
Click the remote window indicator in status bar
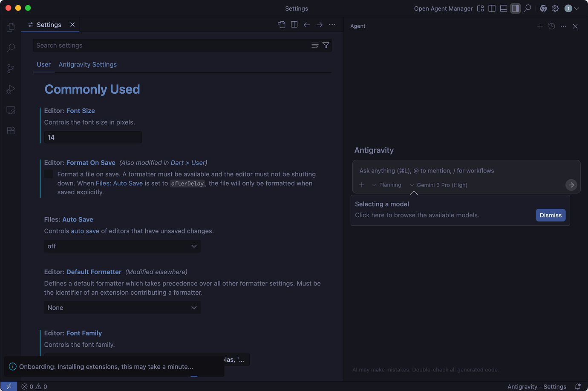(9, 386)
